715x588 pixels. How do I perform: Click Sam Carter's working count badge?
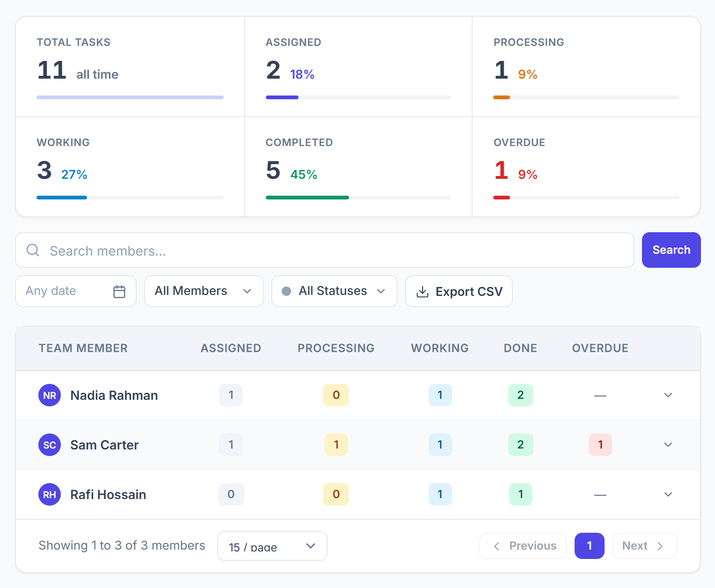[x=440, y=445]
